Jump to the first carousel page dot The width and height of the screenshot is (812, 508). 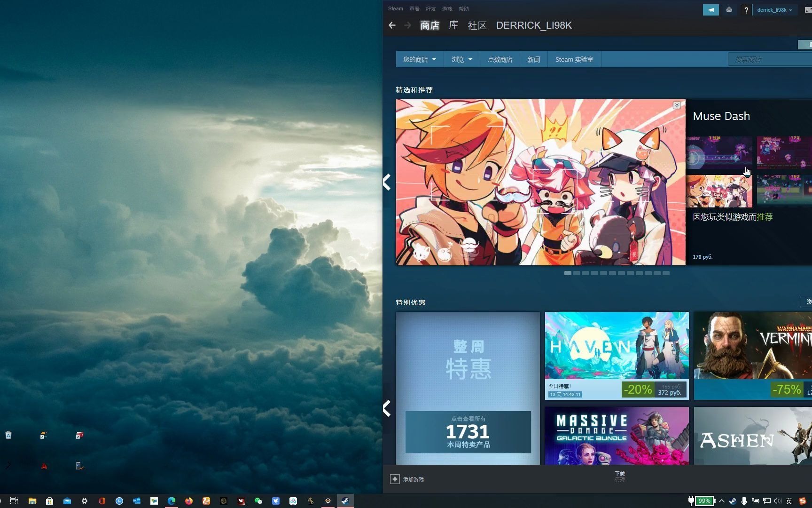point(568,273)
